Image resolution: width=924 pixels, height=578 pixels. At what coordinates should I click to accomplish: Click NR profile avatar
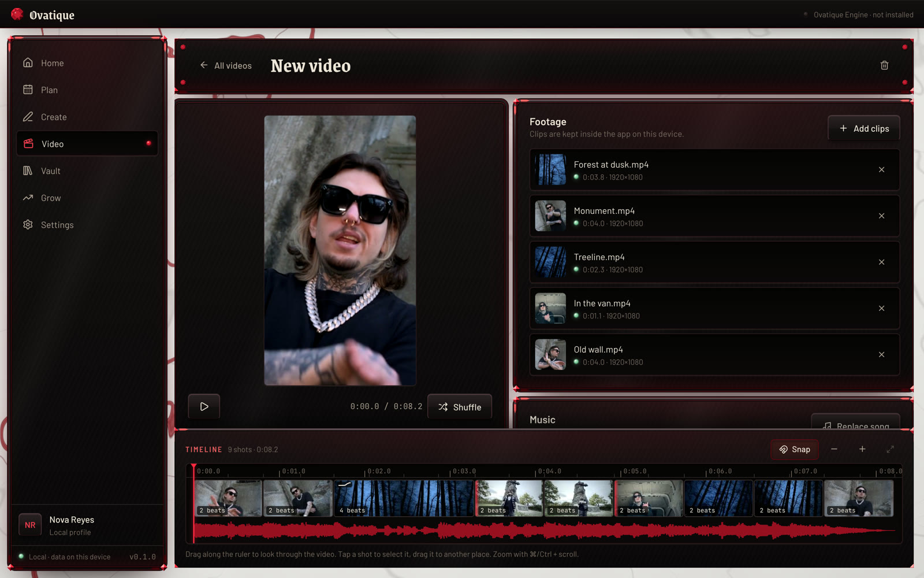click(30, 525)
